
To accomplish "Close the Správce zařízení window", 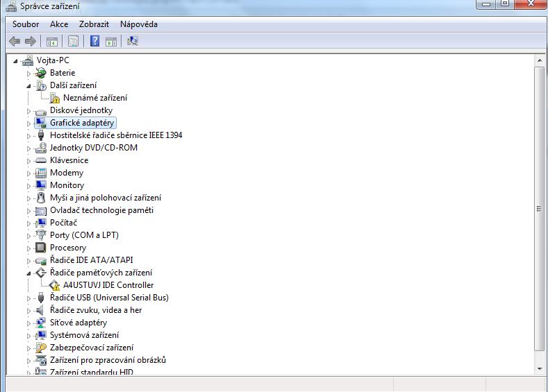I will 531,4.
